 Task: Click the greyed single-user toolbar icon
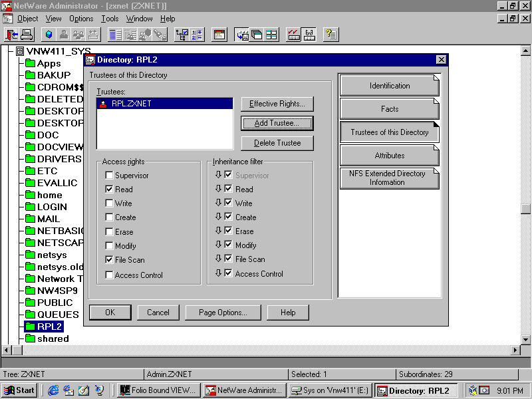[x=63, y=35]
